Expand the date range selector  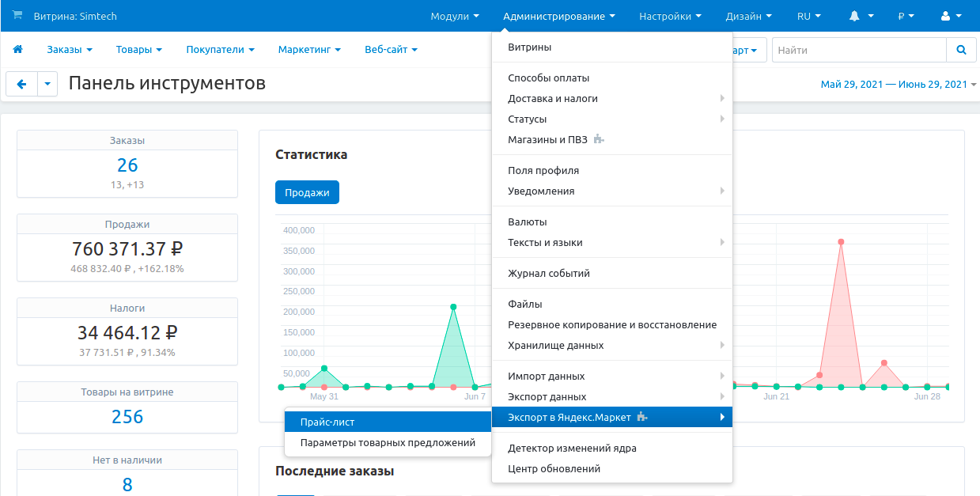point(898,85)
